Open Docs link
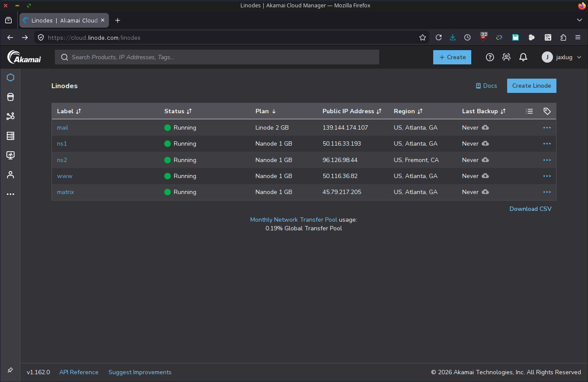The image size is (588, 382). pos(486,86)
